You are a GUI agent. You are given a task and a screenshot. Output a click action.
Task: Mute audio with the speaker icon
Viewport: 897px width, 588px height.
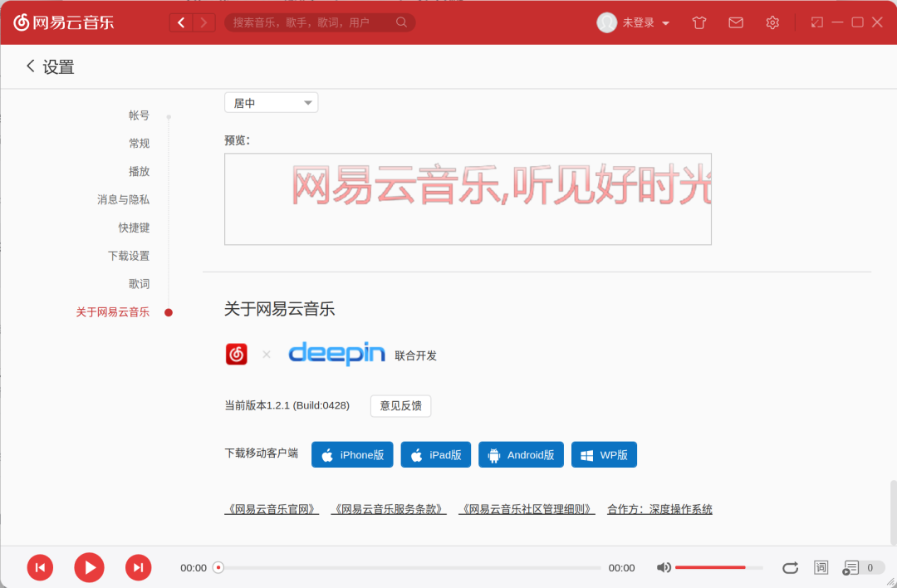664,567
